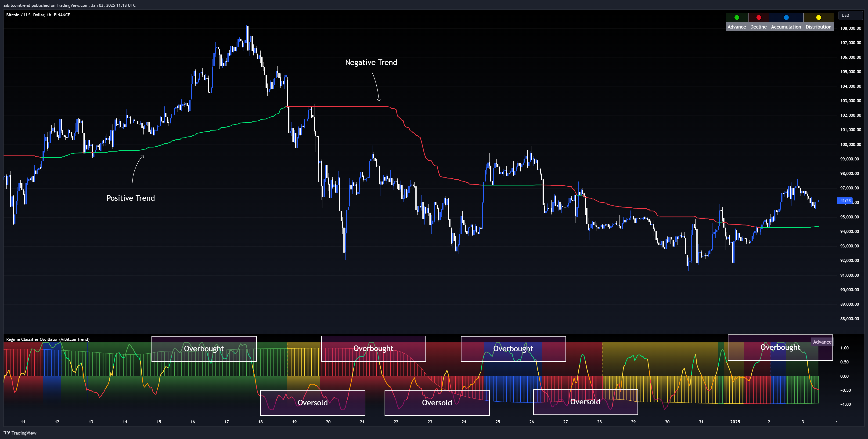Click the red Decline legend dot
Screen dimensions: 868x439
(x=759, y=18)
